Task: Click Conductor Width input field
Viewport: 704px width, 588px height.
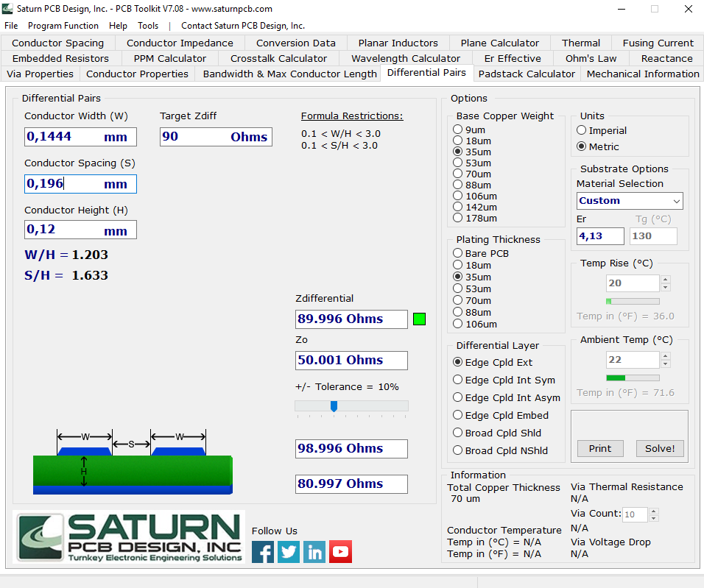Action: tap(80, 137)
